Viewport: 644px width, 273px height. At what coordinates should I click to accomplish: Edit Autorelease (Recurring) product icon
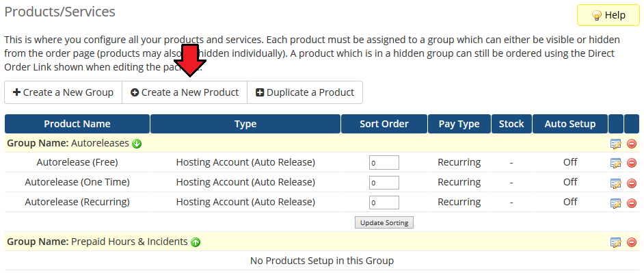[616, 203]
